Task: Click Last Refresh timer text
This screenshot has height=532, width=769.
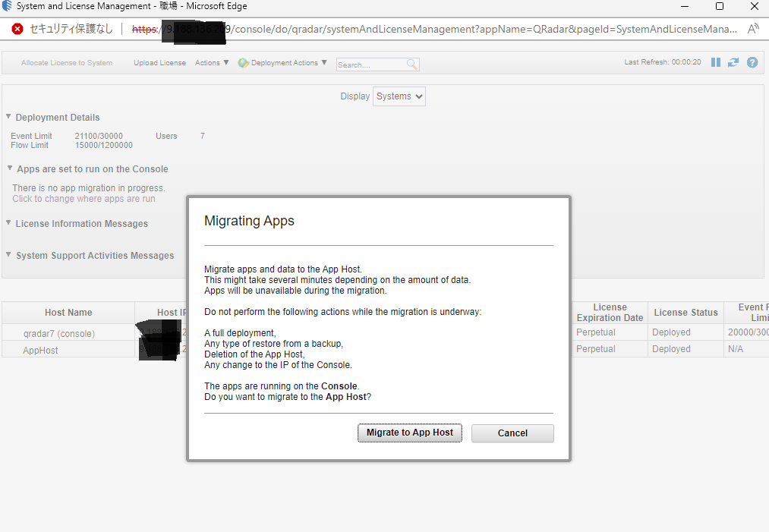Action: tap(662, 62)
